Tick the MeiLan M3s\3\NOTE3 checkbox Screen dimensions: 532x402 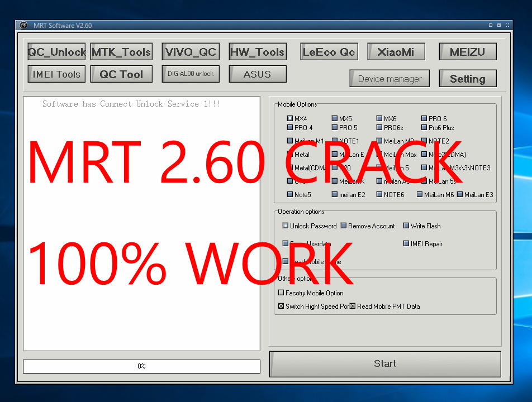click(x=424, y=167)
